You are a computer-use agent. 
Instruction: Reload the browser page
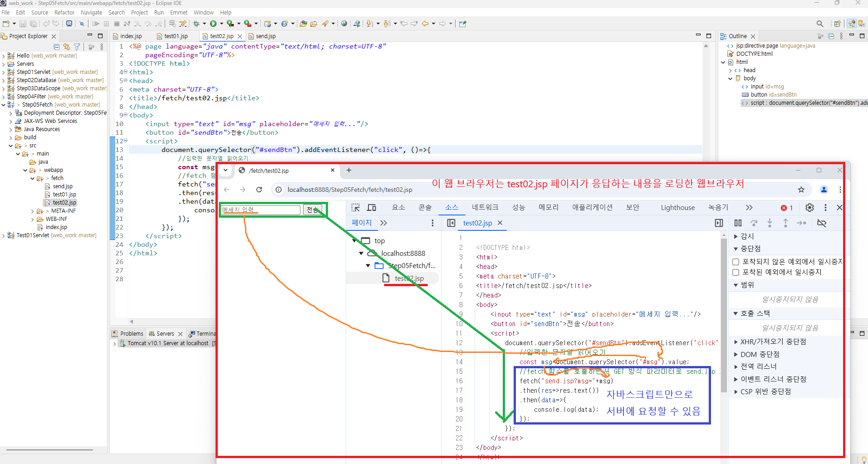coord(259,190)
